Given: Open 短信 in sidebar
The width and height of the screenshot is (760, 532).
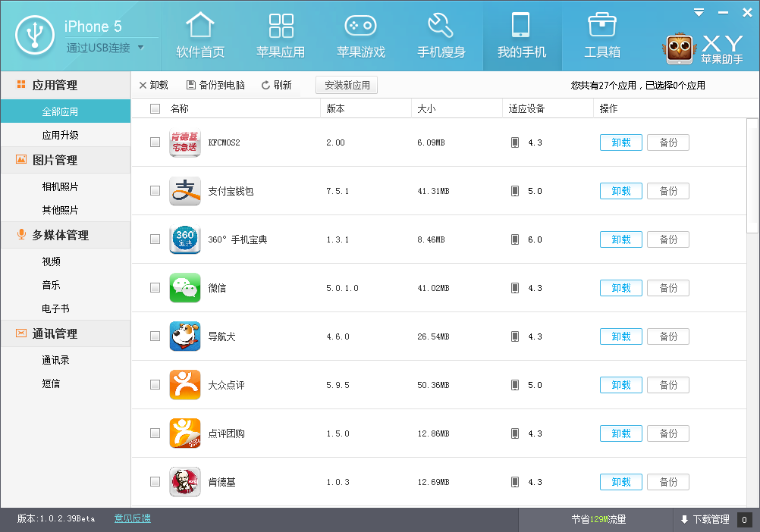Looking at the screenshot, I should (x=65, y=383).
